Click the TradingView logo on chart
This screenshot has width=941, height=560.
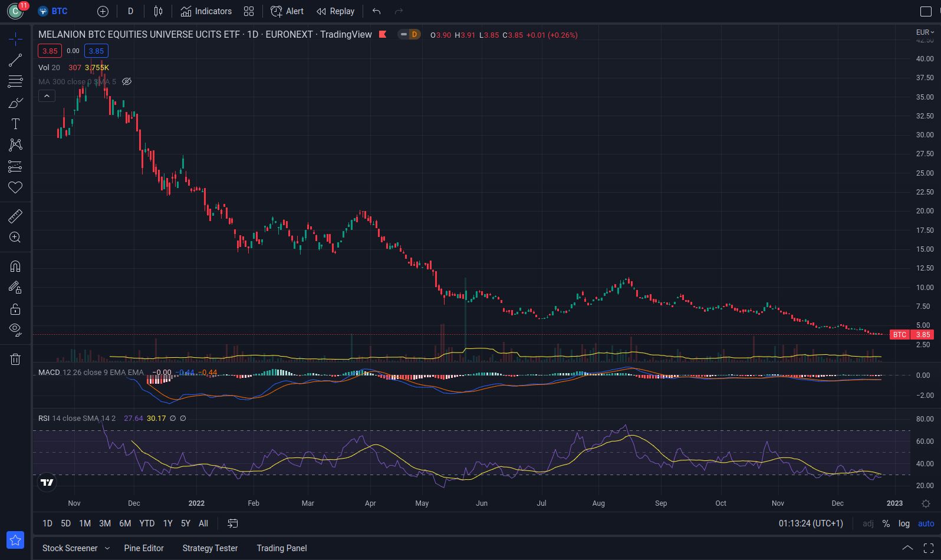pos(47,482)
